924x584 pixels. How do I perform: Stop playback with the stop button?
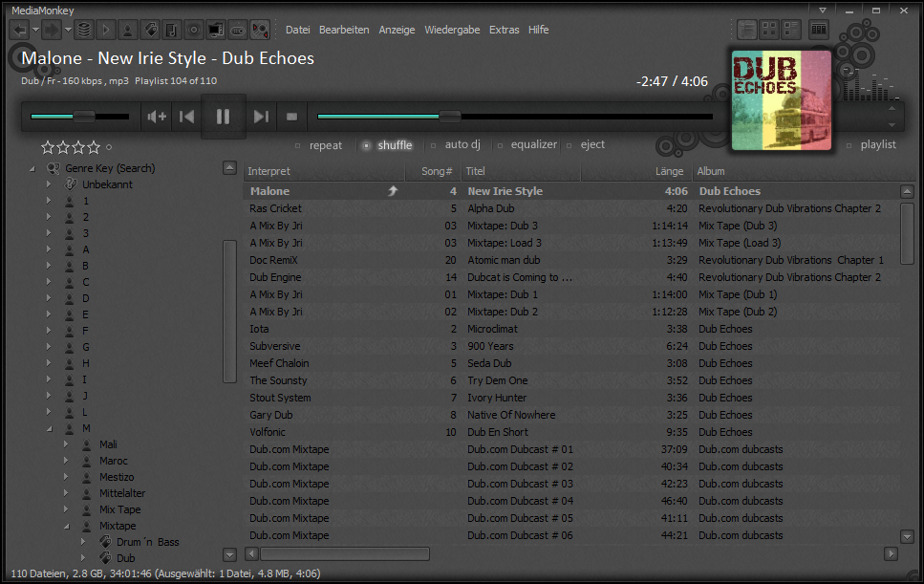click(292, 117)
